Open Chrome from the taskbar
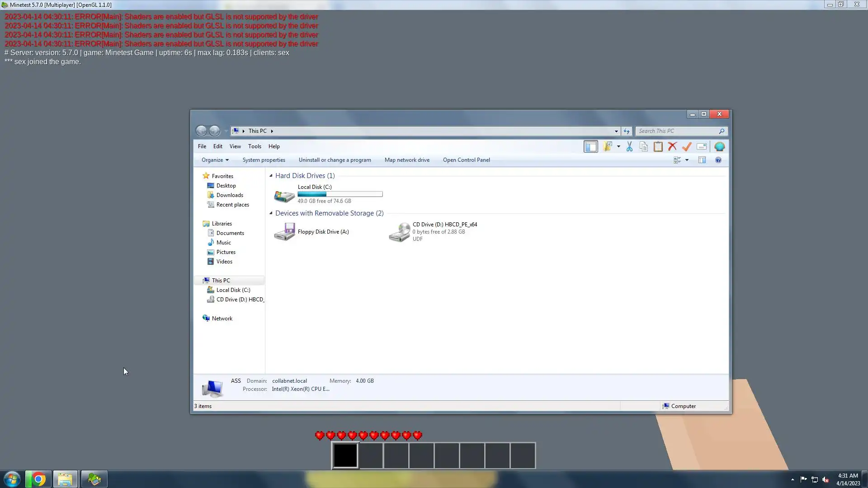 pyautogui.click(x=38, y=479)
